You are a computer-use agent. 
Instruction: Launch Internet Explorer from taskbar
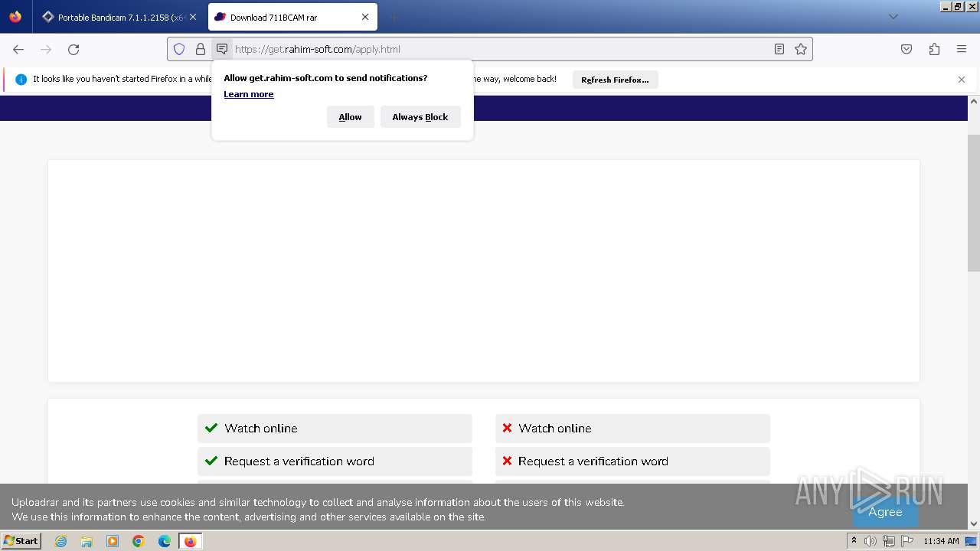point(61,541)
